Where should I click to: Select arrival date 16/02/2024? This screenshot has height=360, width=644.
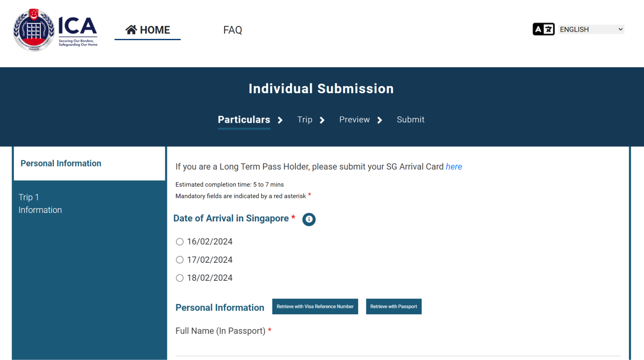(x=179, y=241)
